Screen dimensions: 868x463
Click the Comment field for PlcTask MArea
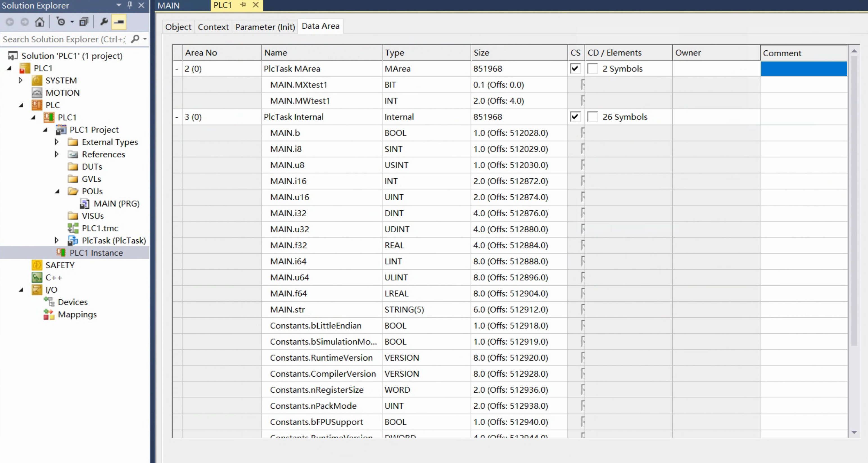point(804,68)
